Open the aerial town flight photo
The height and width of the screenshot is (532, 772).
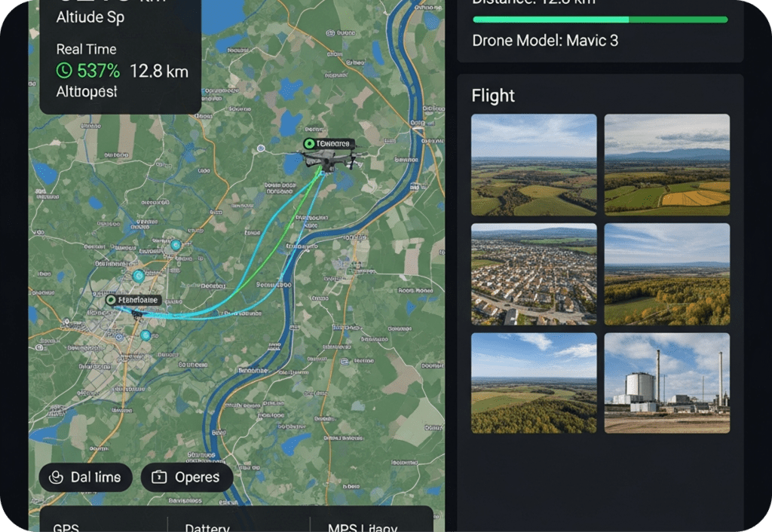pyautogui.click(x=534, y=274)
